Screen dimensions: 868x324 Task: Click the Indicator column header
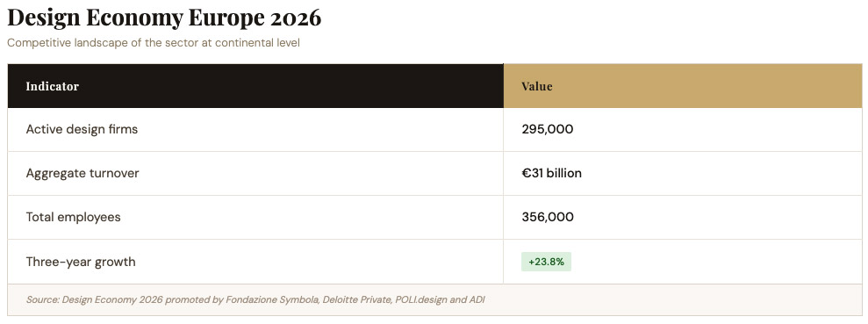(x=53, y=86)
